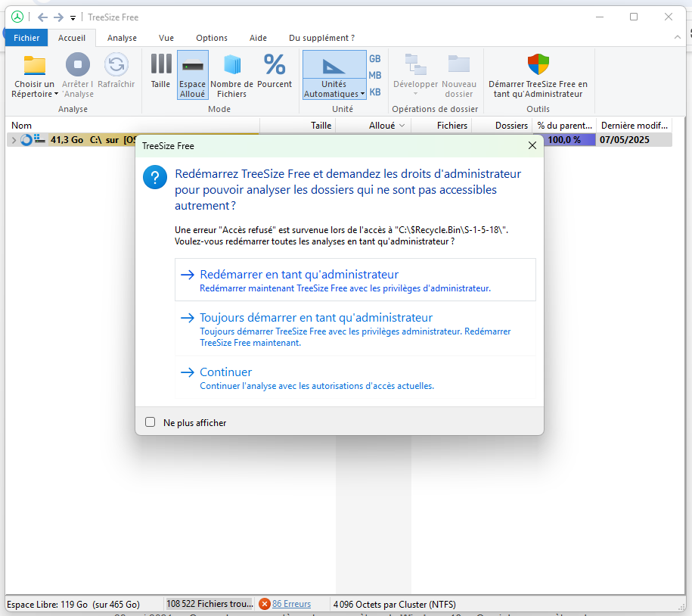Viewport: 692px width, 616px height.
Task: Choose Toujours démarrer en tant qu'administrateur
Action: (355, 329)
